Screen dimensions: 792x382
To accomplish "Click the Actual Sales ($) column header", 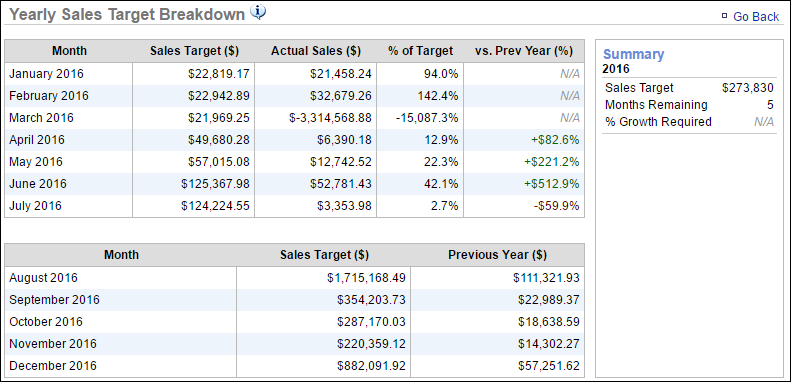I will (316, 51).
